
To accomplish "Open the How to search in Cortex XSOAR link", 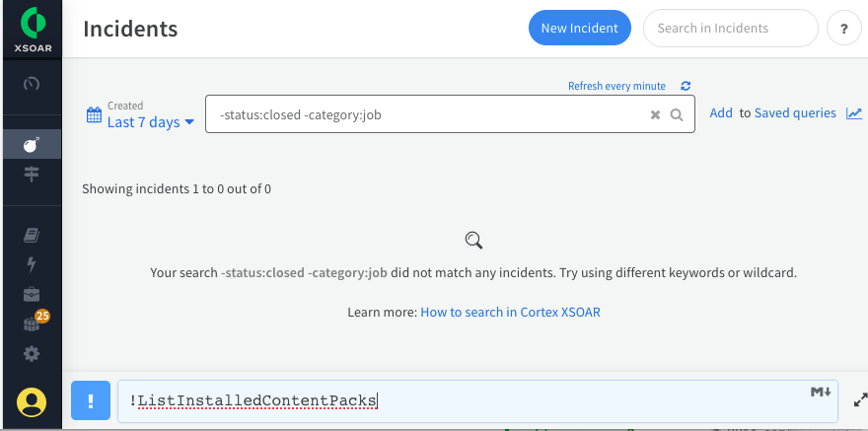I will 510,312.
